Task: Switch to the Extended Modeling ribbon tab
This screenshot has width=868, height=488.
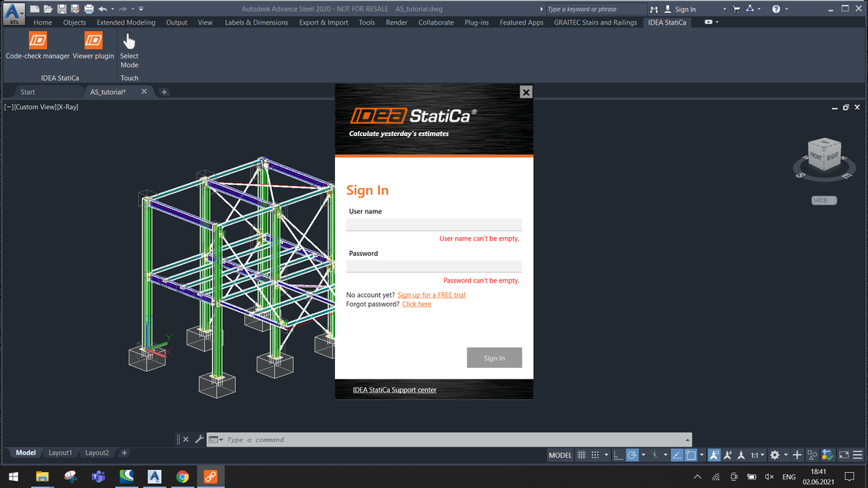Action: (126, 22)
